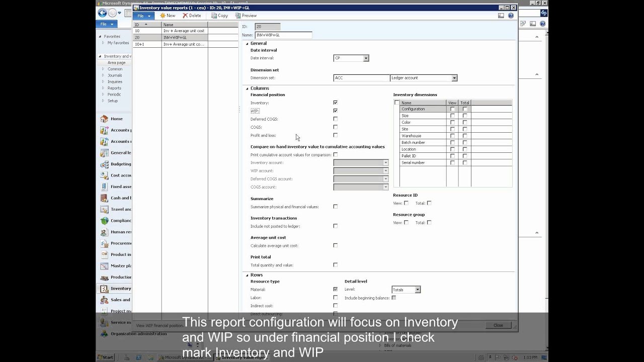Image resolution: width=644 pixels, height=362 pixels.
Task: Open the Detail level Totals dropdown
Action: pos(418,290)
